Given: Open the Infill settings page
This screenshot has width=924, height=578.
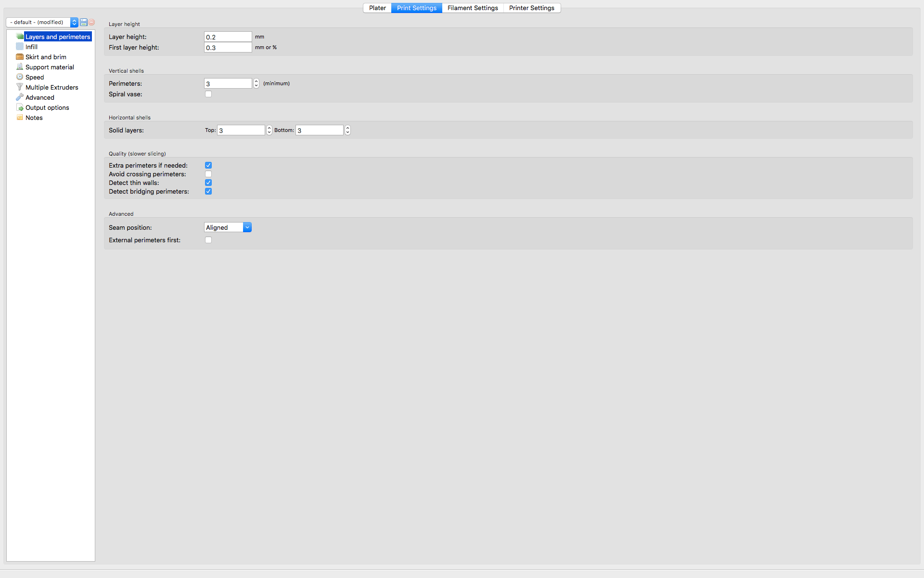Looking at the screenshot, I should click(x=31, y=47).
